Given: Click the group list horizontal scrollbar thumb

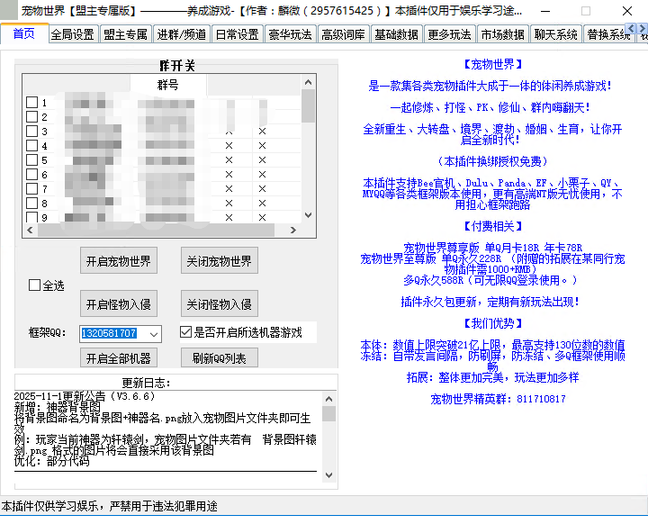Looking at the screenshot, I should tap(156, 230).
